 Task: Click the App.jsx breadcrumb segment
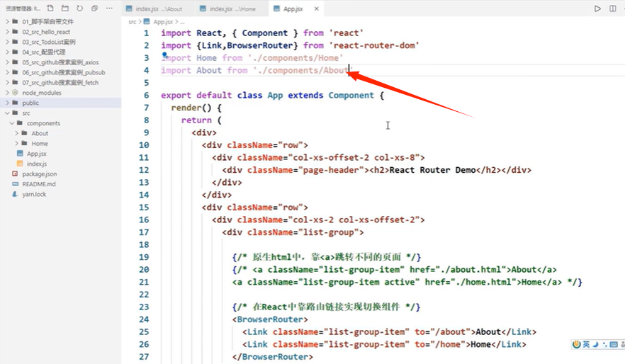(x=163, y=21)
